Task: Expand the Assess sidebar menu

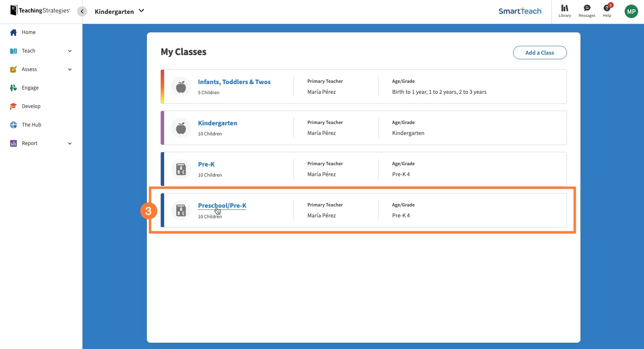Action: coord(29,69)
